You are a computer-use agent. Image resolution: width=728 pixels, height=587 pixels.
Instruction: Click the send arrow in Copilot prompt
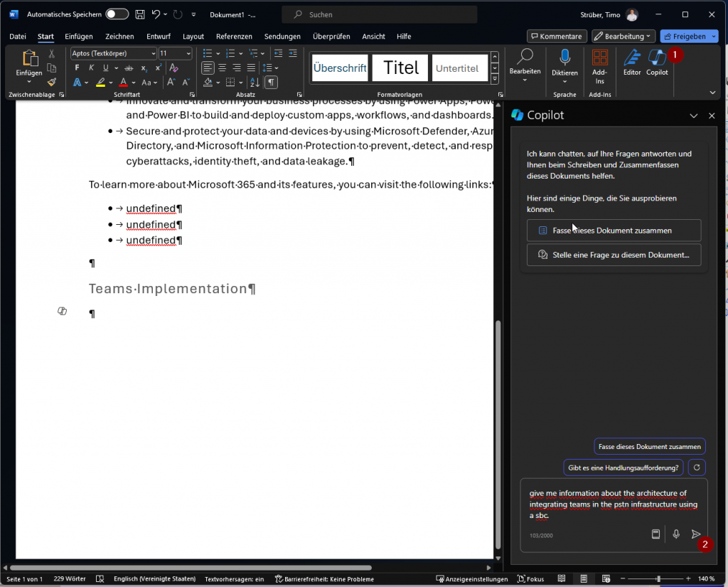point(696,534)
